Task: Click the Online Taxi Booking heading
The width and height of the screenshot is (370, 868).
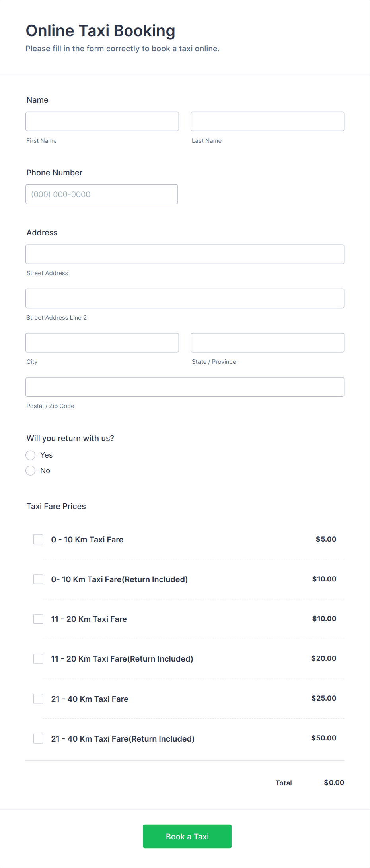Action: pyautogui.click(x=101, y=31)
